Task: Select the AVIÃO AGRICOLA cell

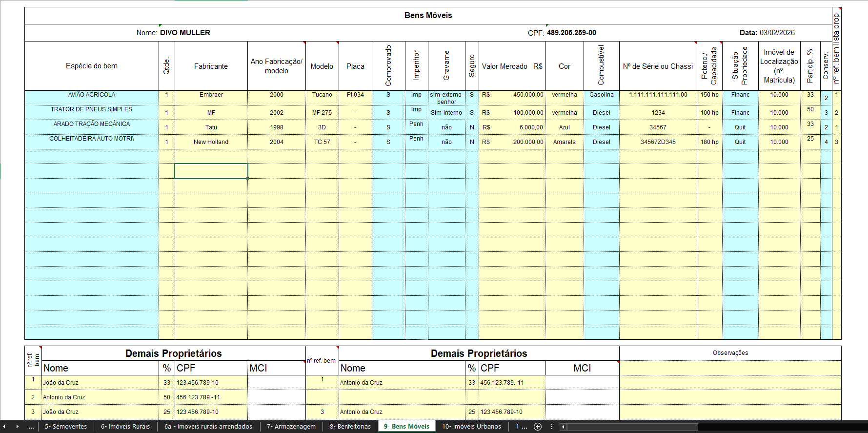Action: (92, 95)
